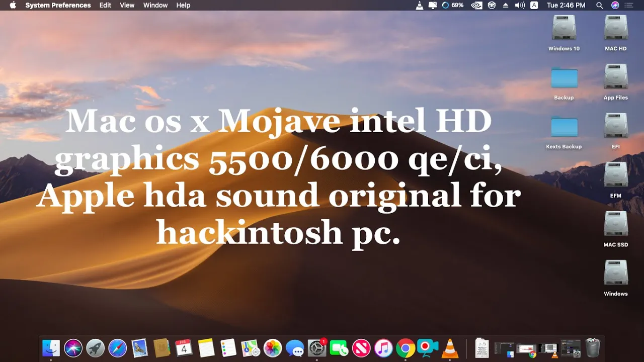
Task: Open NVIDIA menu bar icon
Action: pos(476,5)
